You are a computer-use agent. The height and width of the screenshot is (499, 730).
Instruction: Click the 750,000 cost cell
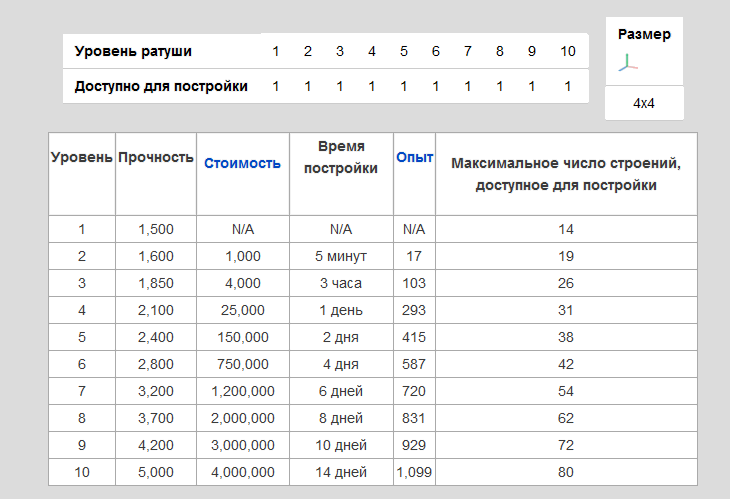[x=242, y=364]
